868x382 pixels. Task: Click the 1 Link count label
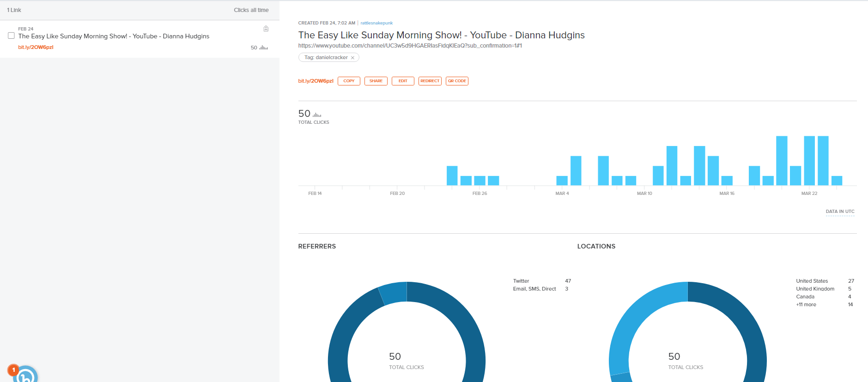point(14,10)
